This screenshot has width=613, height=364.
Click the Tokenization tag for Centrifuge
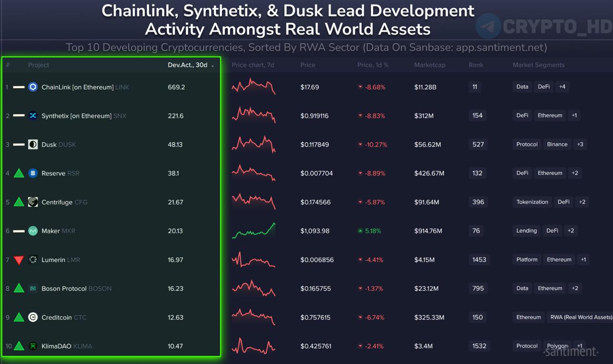click(532, 202)
